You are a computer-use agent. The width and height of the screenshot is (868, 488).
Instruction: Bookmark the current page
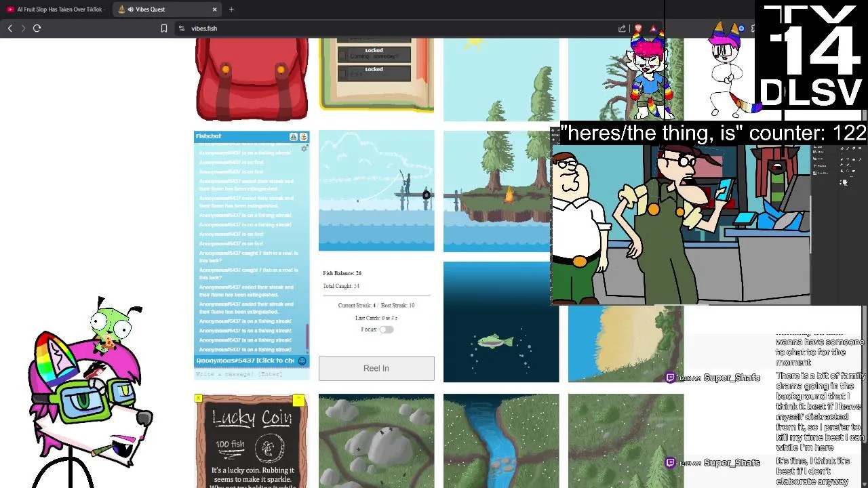pos(163,28)
